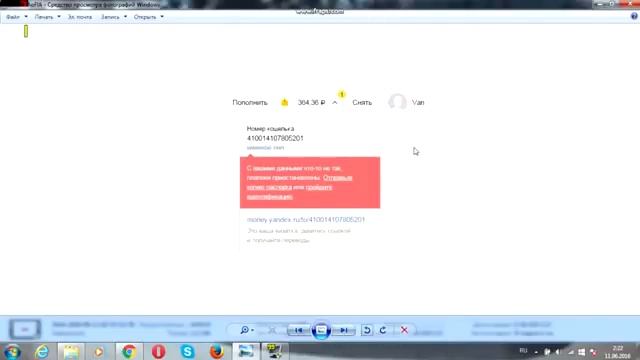Click the user avatar picture

pos(397,102)
